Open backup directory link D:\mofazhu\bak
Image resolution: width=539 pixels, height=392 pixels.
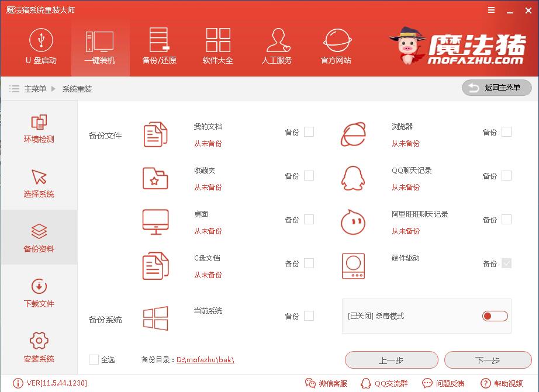pyautogui.click(x=206, y=360)
